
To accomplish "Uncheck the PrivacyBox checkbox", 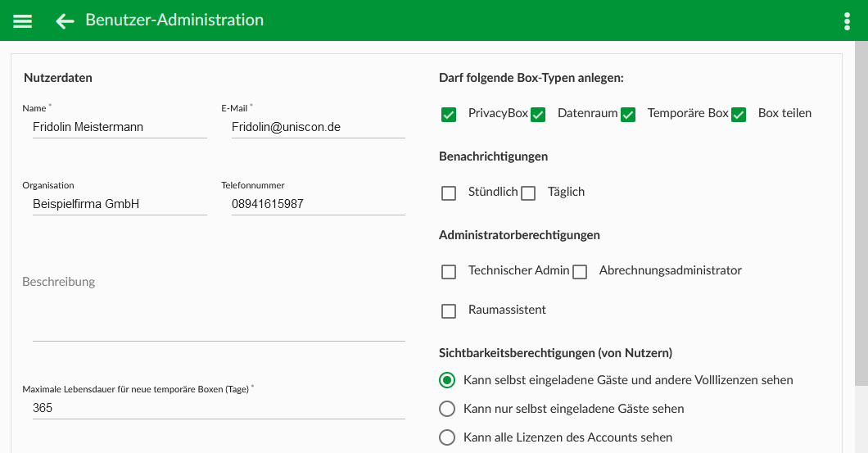I will pos(449,115).
